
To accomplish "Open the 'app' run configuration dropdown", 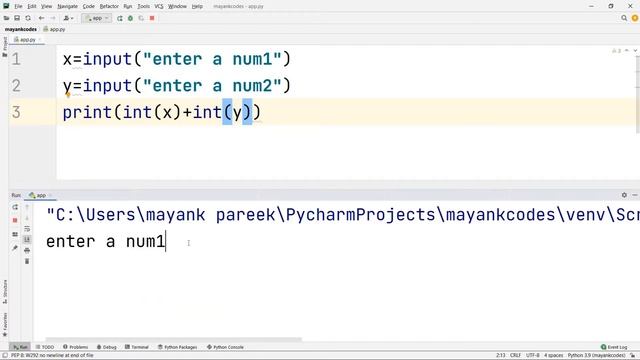I will [96, 18].
